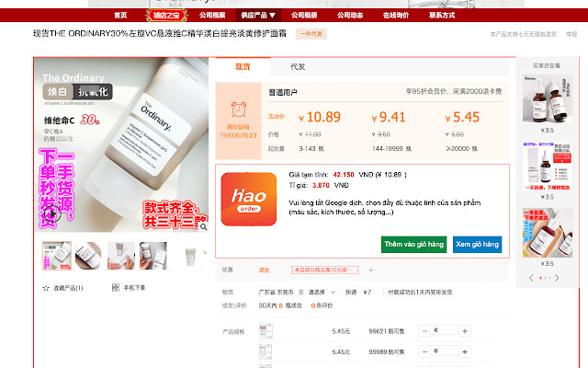Switch to the 现货 tab
588x368 pixels.
(x=243, y=67)
